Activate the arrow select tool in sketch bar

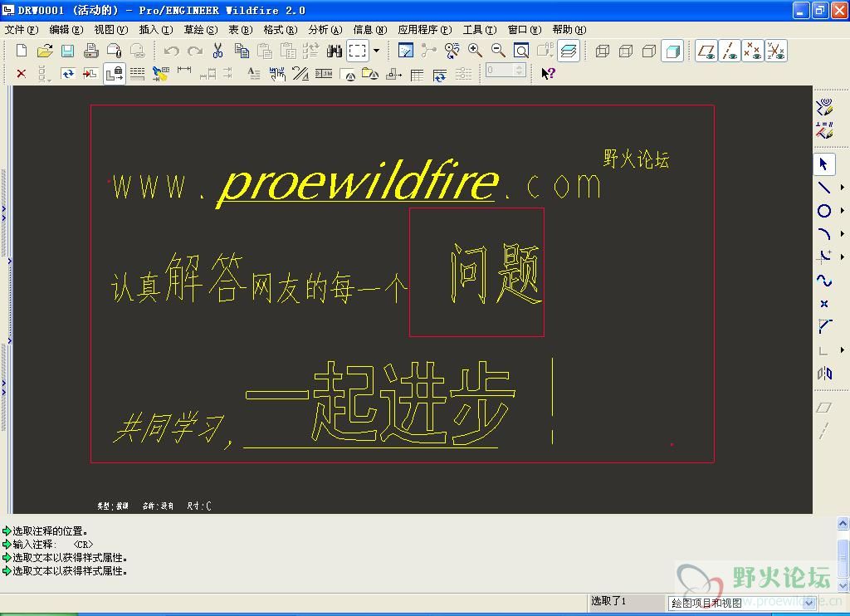pyautogui.click(x=824, y=164)
